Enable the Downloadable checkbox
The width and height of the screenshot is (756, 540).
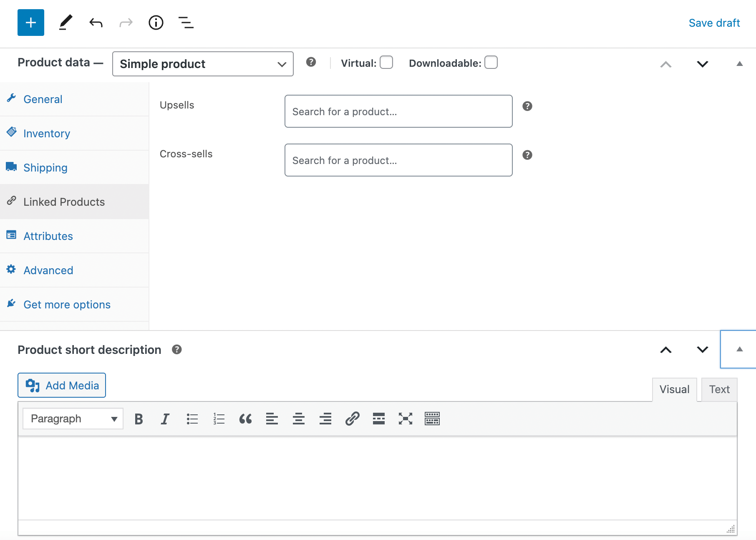point(491,62)
